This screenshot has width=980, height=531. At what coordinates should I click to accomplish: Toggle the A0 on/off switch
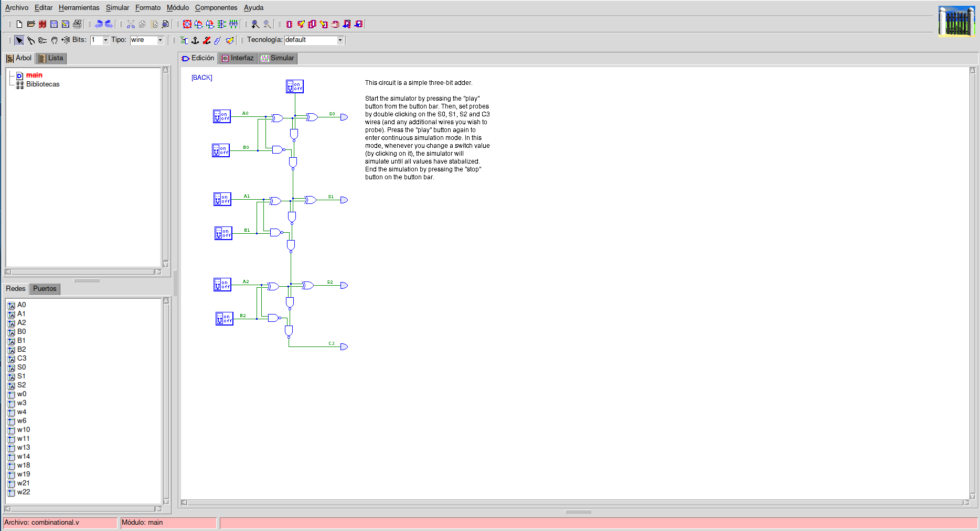(x=221, y=116)
